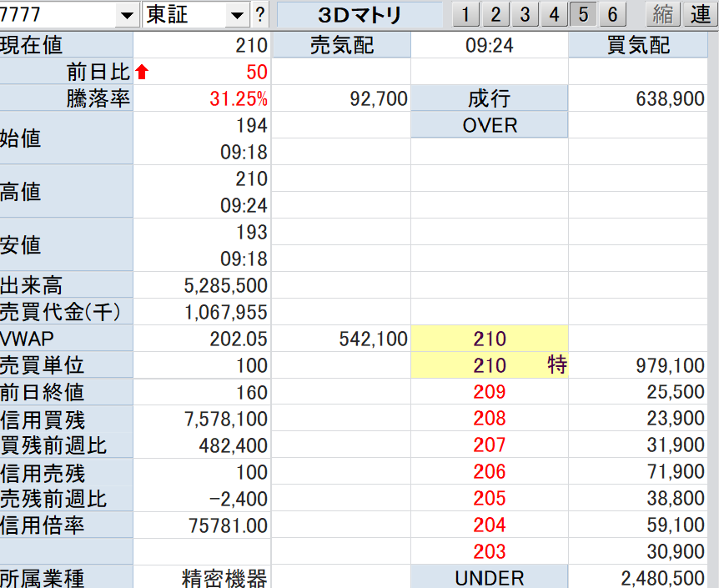Viewport: 719px width, 588px height.
Task: Switch to board tab 6
Action: coord(612,15)
